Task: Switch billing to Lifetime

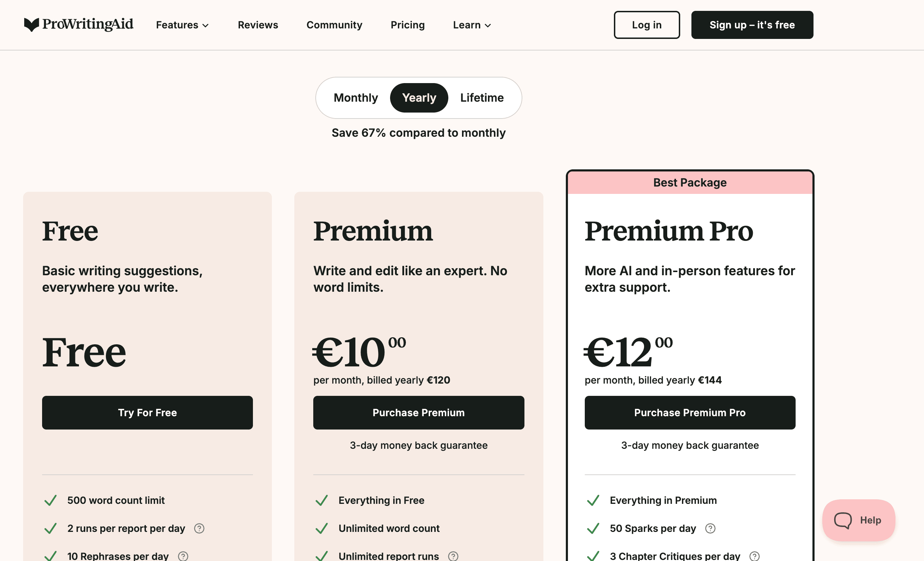Action: pyautogui.click(x=482, y=97)
